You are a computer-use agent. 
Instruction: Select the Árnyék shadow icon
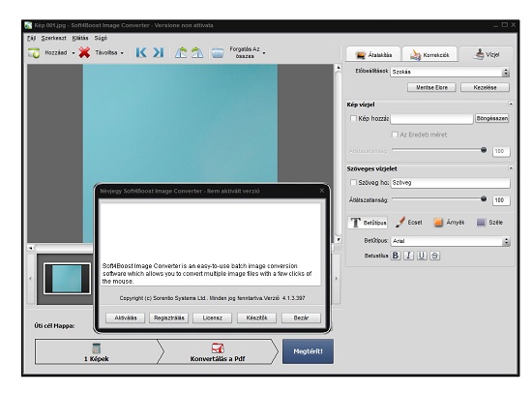pos(438,222)
